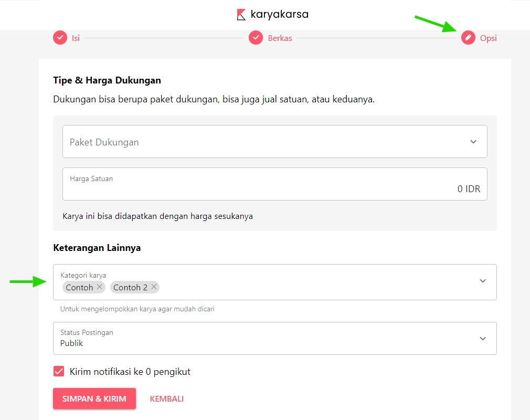Select the Opsi step label
Viewport: 530px width, 420px height.
tap(488, 38)
